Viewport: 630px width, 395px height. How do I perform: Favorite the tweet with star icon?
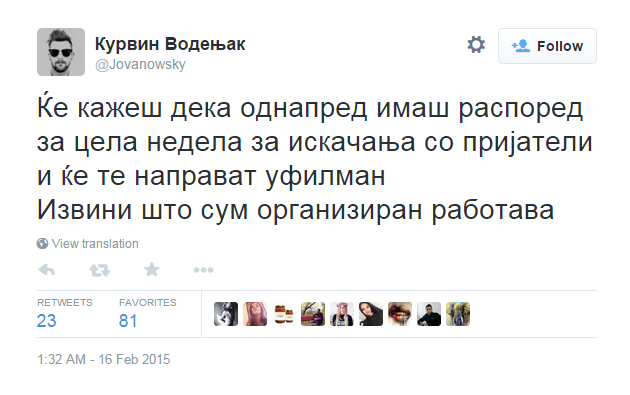[x=152, y=270]
